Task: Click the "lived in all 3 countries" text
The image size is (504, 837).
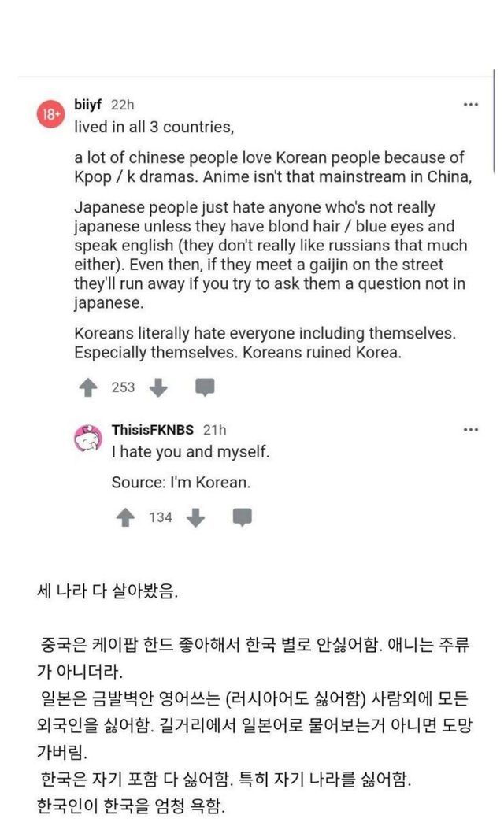Action: click(154, 126)
